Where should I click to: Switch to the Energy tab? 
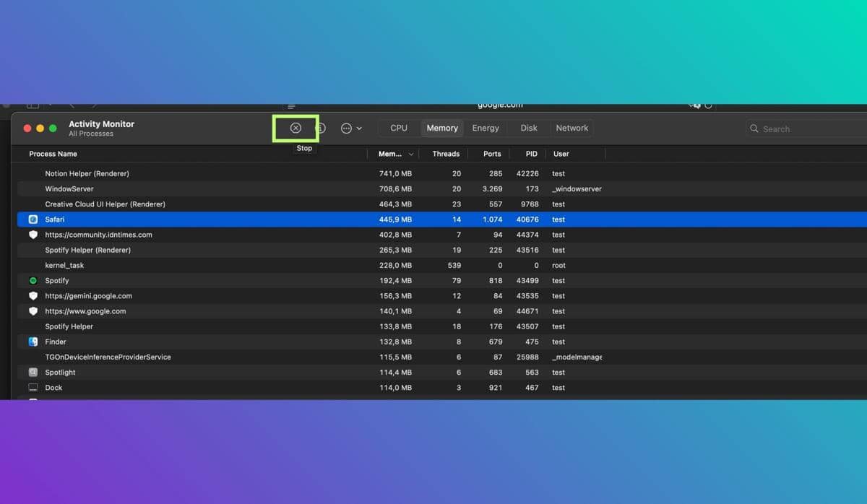pos(486,128)
